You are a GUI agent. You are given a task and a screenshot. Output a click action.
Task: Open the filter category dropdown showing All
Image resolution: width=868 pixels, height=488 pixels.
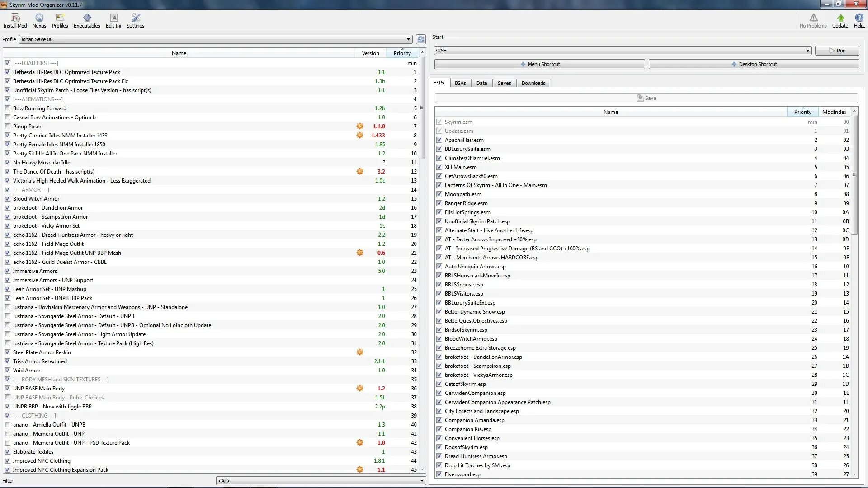[321, 481]
